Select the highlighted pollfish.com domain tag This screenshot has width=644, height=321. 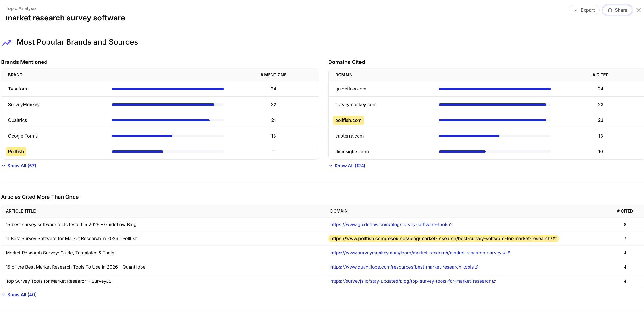pos(348,120)
